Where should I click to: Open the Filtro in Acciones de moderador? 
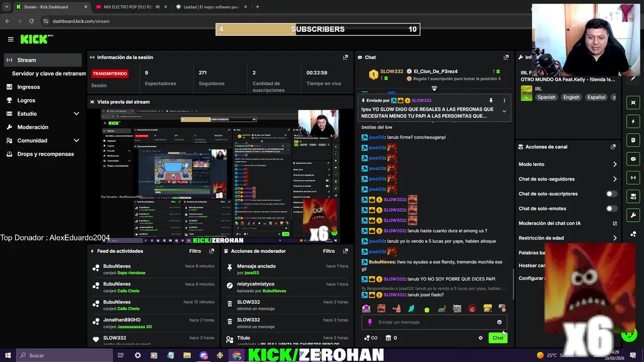click(329, 251)
